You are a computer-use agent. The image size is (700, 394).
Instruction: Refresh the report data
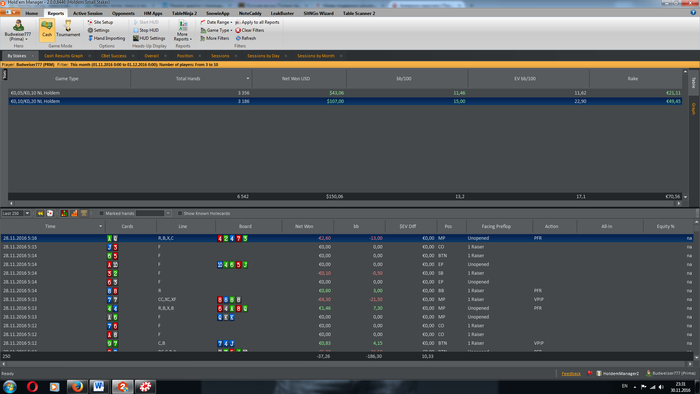[246, 38]
